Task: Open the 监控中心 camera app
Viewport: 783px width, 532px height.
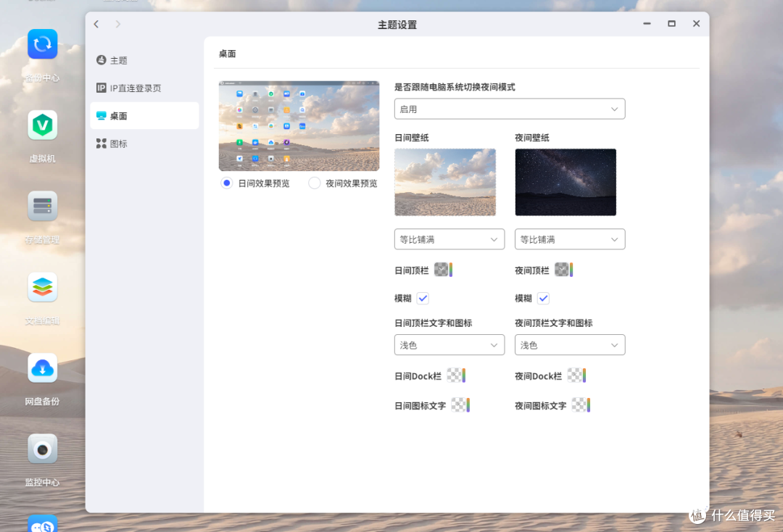Action: (43, 449)
